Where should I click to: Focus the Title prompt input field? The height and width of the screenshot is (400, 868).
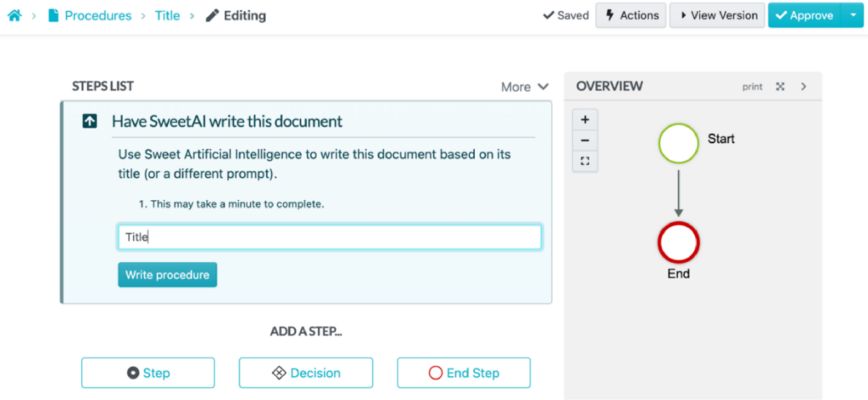pyautogui.click(x=329, y=237)
